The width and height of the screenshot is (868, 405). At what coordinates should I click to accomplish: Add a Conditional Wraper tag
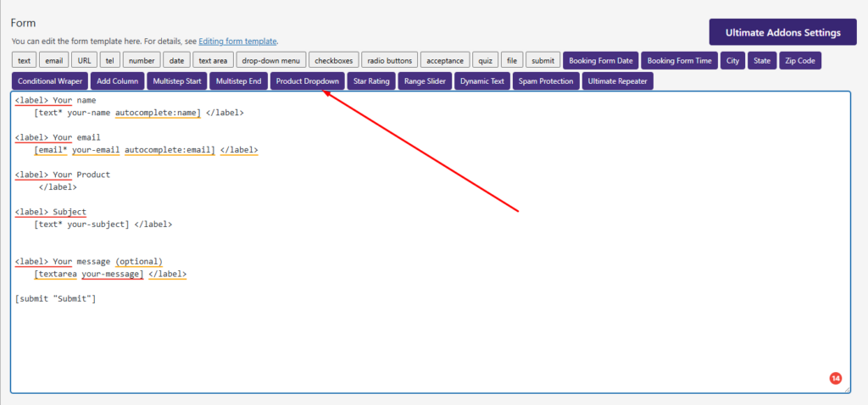50,80
